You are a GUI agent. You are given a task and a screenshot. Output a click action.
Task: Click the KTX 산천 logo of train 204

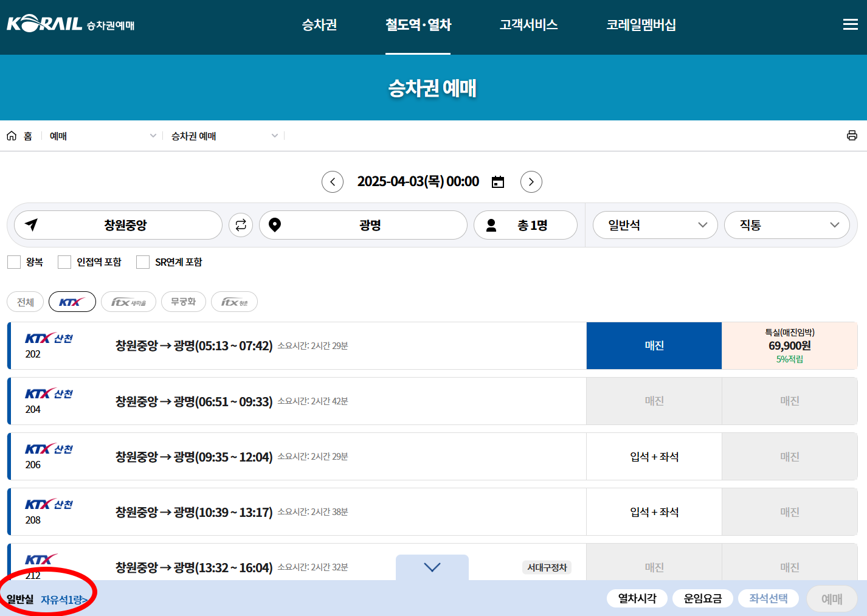49,394
